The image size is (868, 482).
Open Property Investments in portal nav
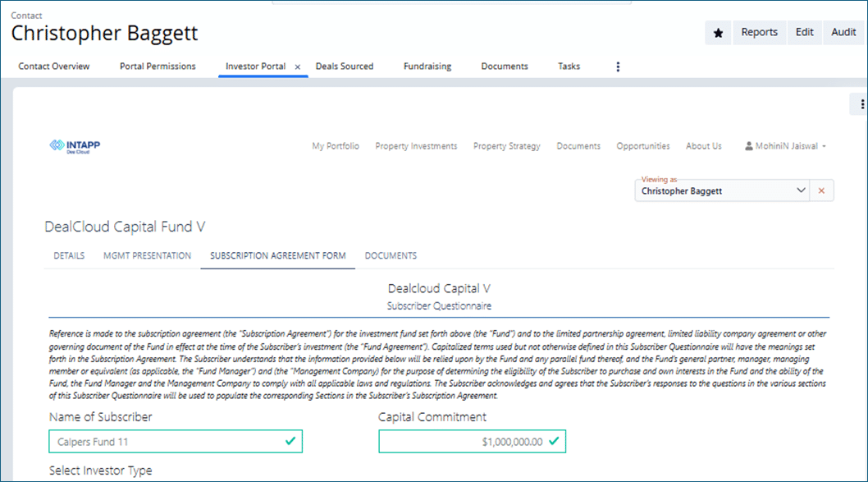tap(416, 146)
